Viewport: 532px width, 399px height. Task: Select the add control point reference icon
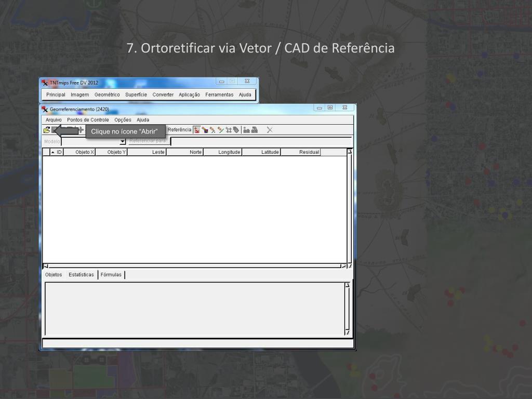pyautogui.click(x=197, y=130)
